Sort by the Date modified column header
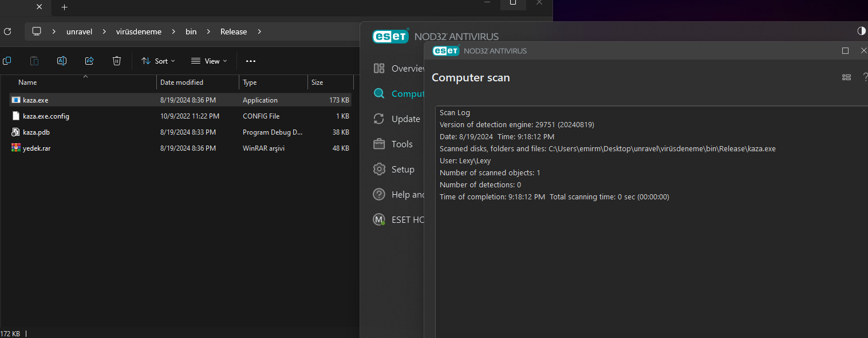The width and height of the screenshot is (868, 338). tap(182, 82)
